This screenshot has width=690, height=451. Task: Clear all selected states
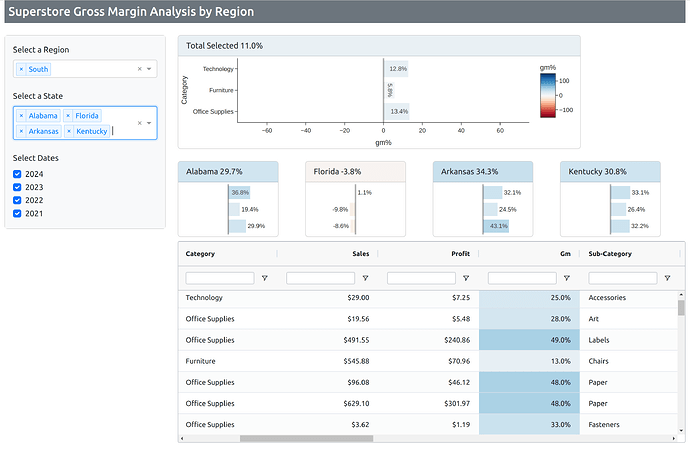(139, 123)
